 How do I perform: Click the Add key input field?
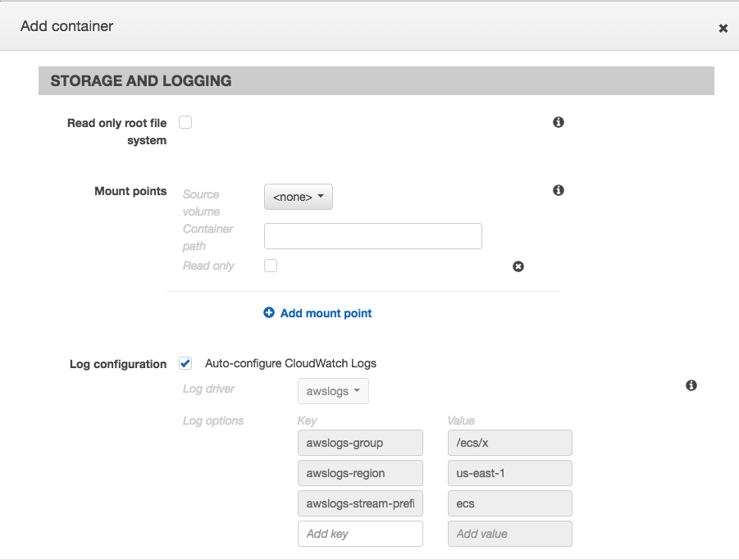tap(360, 534)
